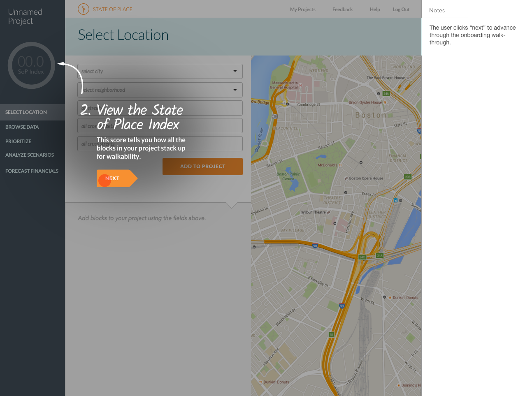Open ANALYZE SCENARIOS in the sidebar
Viewport: 532px width, 396px height.
click(x=30, y=155)
